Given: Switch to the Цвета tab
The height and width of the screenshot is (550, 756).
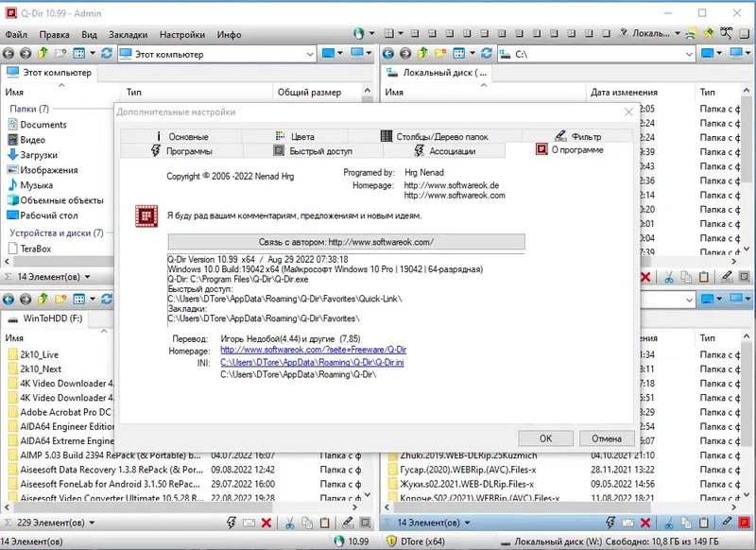Looking at the screenshot, I should point(295,136).
